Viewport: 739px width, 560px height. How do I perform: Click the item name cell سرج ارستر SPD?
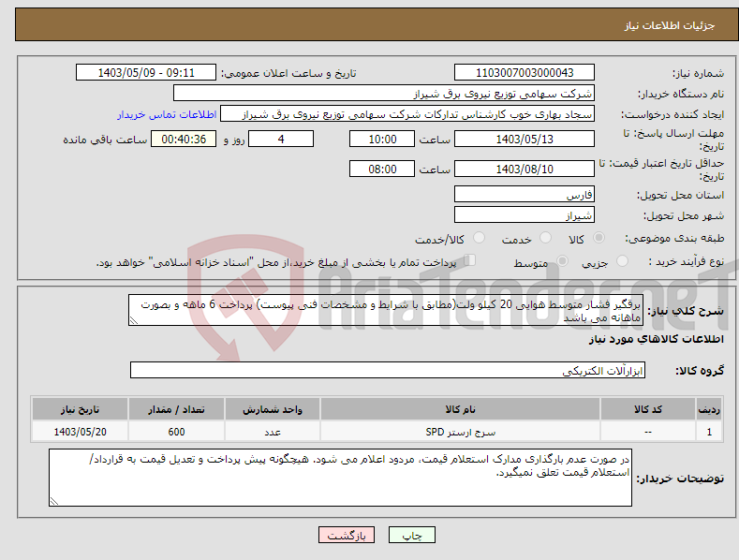(x=460, y=432)
